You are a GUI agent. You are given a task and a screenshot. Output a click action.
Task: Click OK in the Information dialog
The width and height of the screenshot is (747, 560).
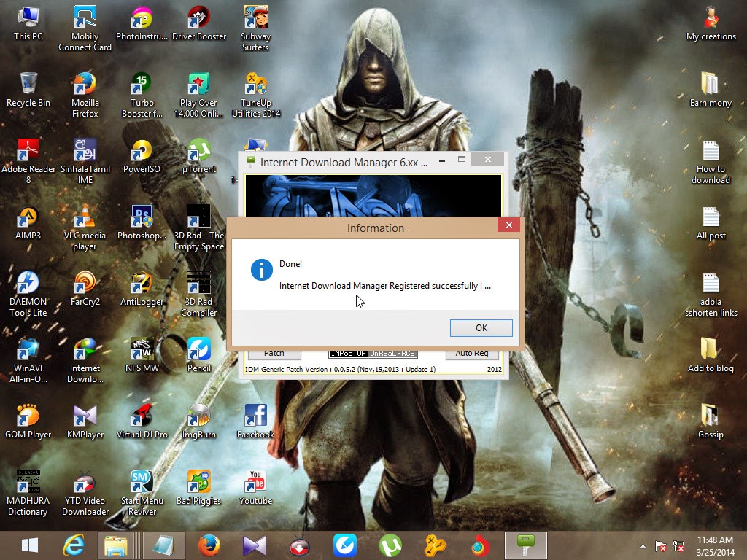(x=481, y=327)
